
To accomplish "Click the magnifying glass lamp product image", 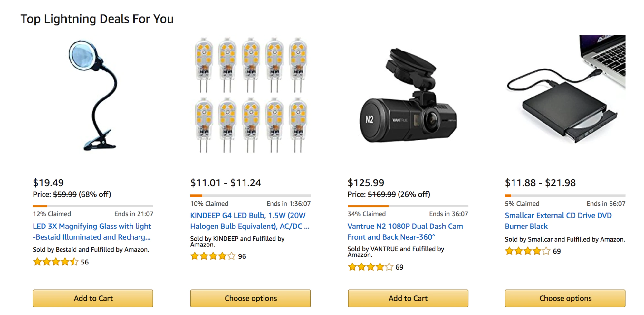I will (x=93, y=96).
